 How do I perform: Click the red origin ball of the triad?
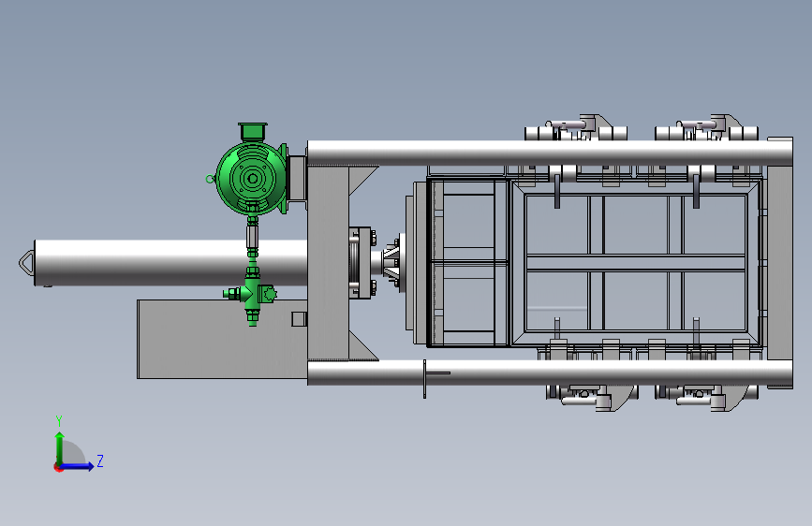(58, 467)
